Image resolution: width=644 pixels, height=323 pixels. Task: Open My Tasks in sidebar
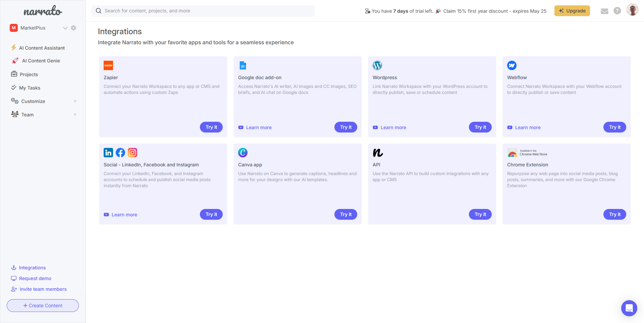30,88
